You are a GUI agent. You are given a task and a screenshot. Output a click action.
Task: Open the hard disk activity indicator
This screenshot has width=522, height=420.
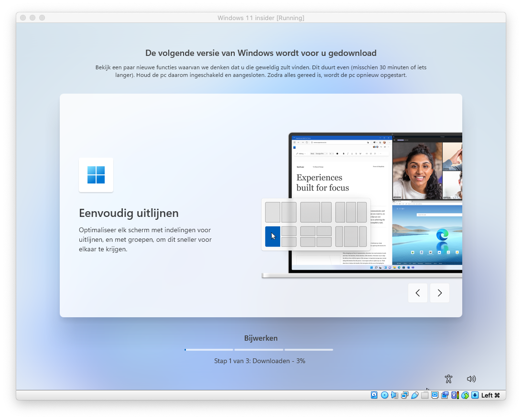(x=374, y=395)
